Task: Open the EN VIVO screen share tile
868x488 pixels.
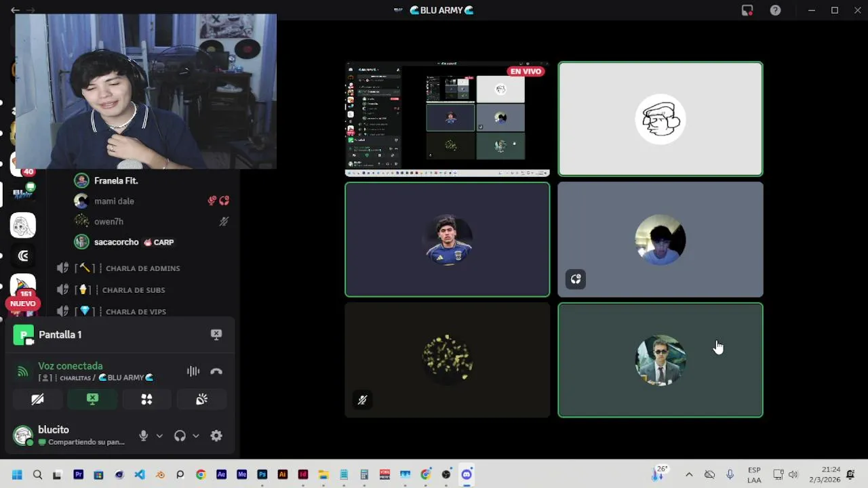Action: (448, 119)
